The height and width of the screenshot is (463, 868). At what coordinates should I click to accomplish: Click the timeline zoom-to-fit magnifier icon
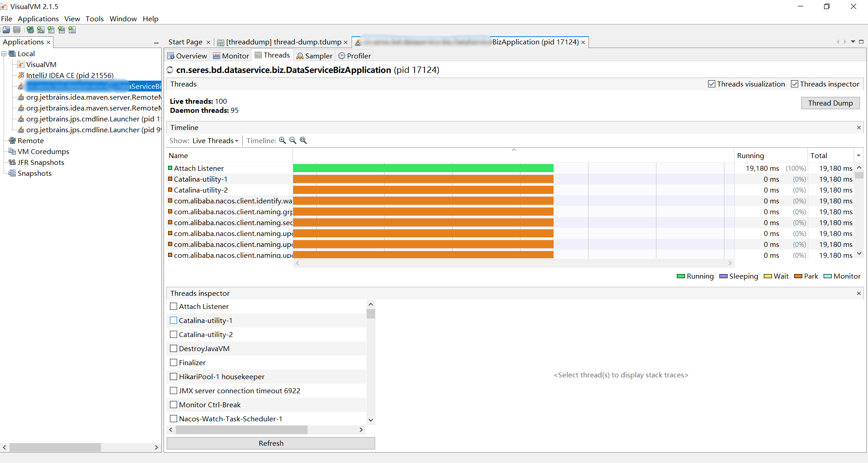point(304,140)
